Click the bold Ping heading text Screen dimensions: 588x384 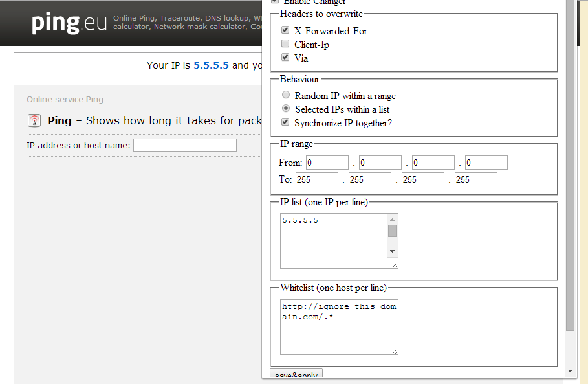[60, 120]
